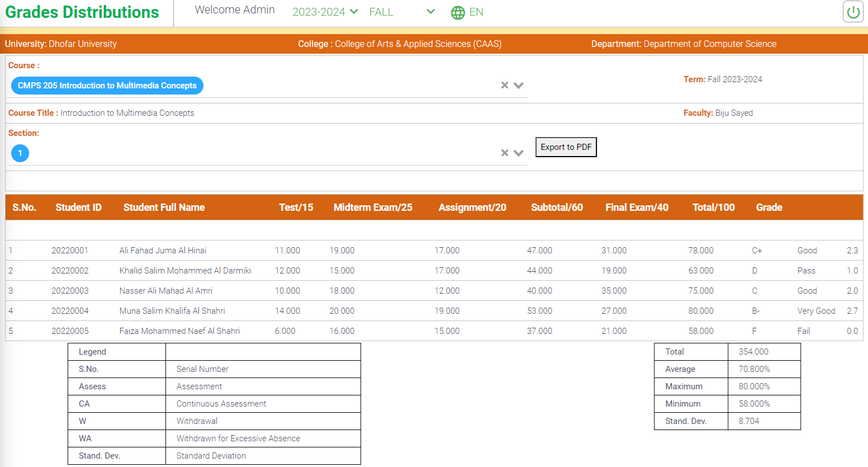Click the Total/100 column header

coord(713,207)
